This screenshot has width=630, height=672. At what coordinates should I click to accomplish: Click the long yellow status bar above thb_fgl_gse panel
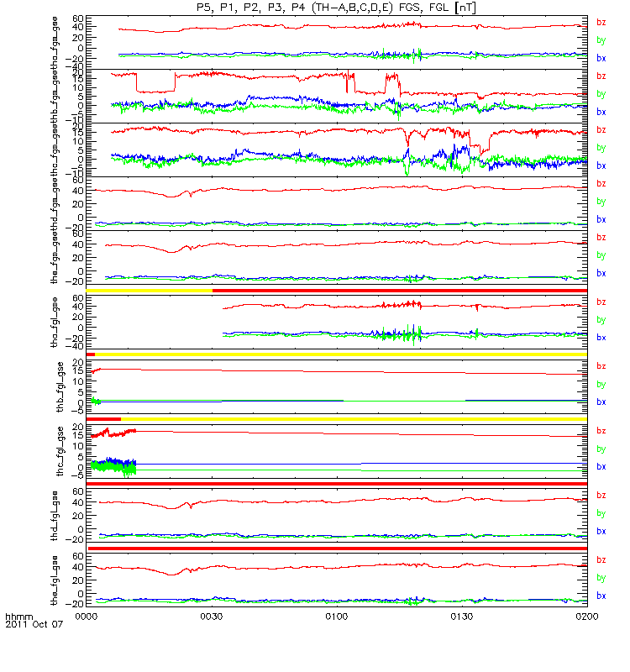(x=341, y=354)
